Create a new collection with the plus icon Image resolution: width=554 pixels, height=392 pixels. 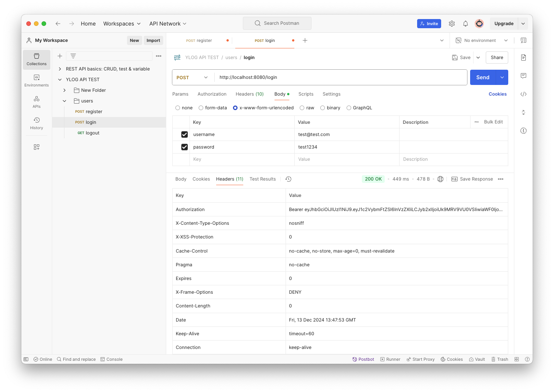pos(60,56)
